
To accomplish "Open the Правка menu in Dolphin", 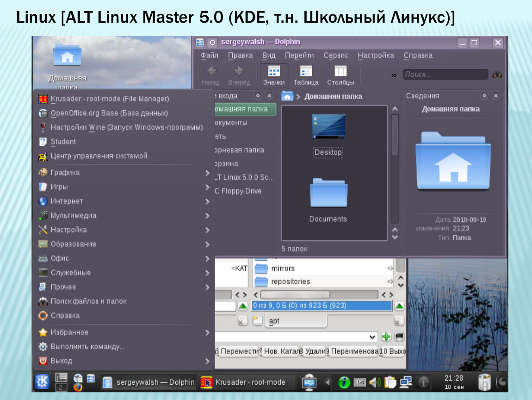I will point(240,56).
